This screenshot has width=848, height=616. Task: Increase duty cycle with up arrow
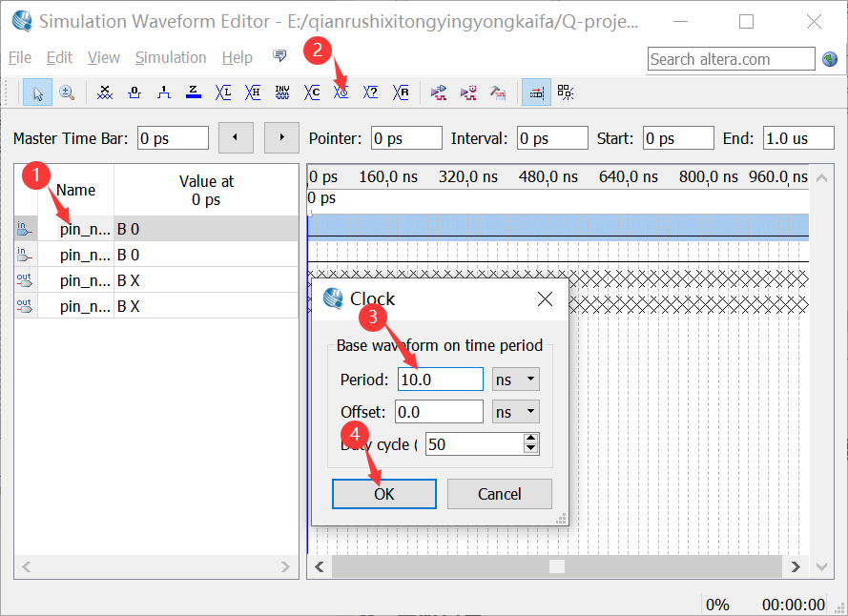point(531,438)
